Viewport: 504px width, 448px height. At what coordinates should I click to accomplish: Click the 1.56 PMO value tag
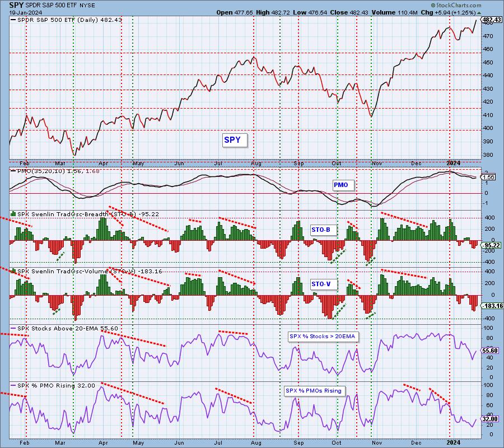point(488,177)
